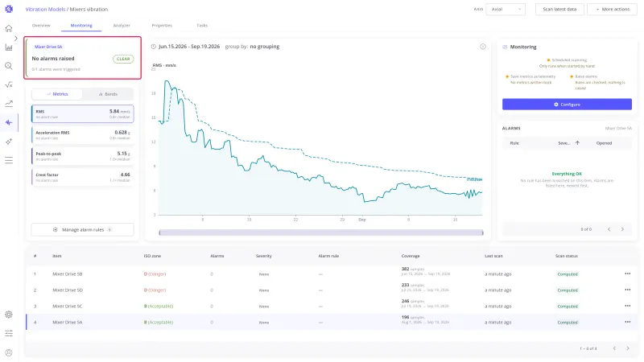Click the chart info icon

[482, 47]
